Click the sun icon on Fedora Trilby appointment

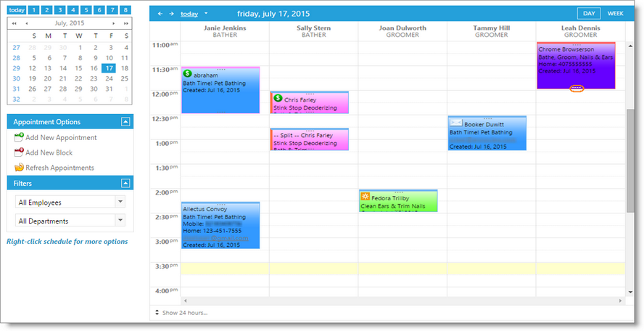tap(365, 197)
